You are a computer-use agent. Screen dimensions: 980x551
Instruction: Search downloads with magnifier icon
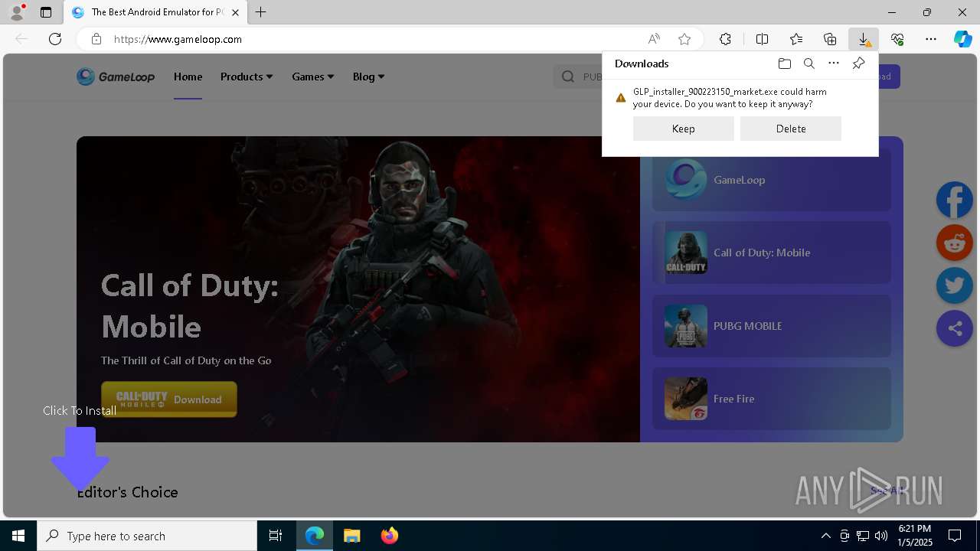[x=808, y=64]
